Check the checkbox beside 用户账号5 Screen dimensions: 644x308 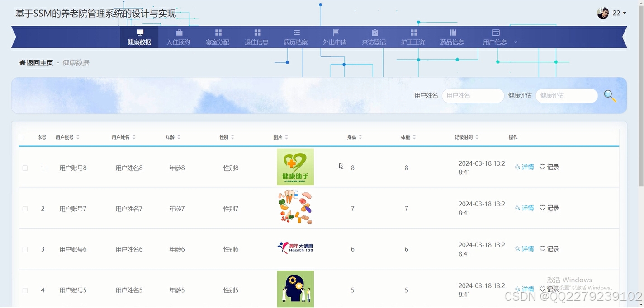point(25,290)
